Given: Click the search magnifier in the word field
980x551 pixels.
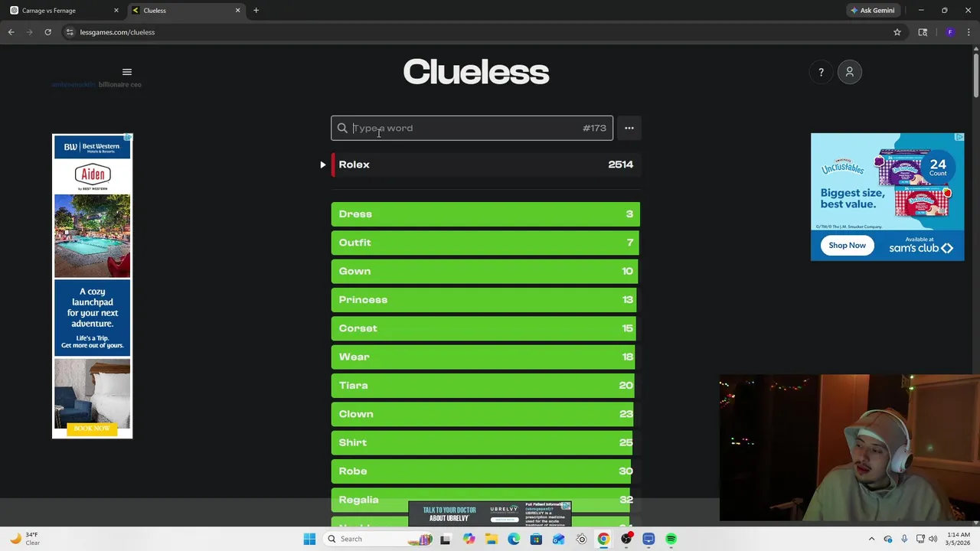Looking at the screenshot, I should (342, 128).
